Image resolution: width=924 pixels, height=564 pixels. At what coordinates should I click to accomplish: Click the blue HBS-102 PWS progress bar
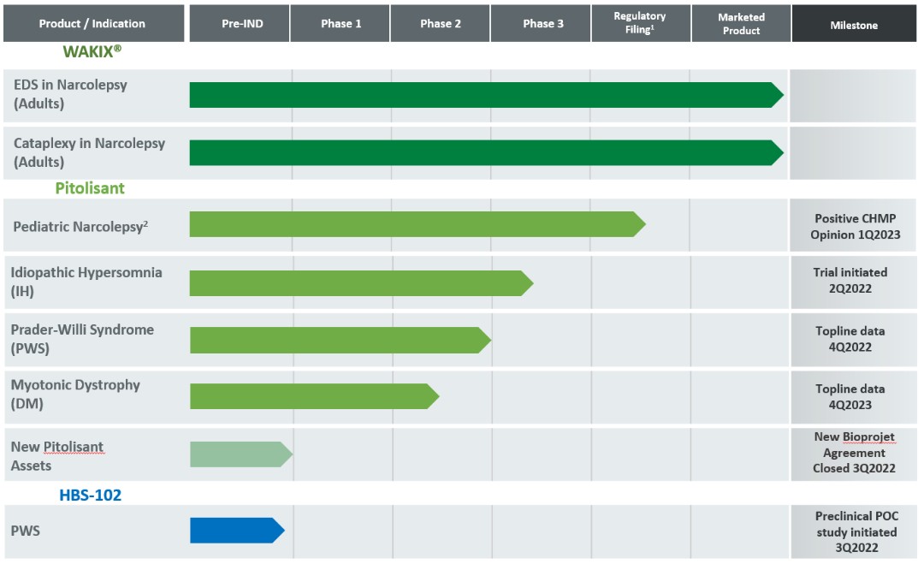point(237,531)
